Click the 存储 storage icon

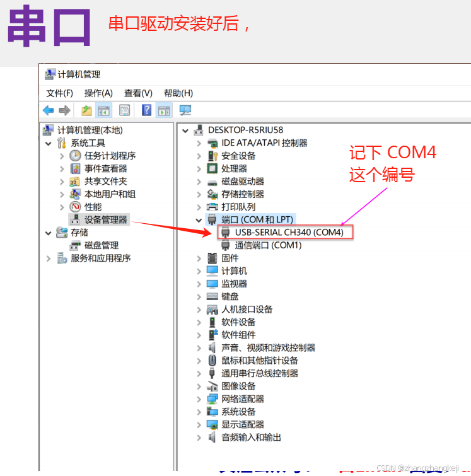tap(62, 233)
